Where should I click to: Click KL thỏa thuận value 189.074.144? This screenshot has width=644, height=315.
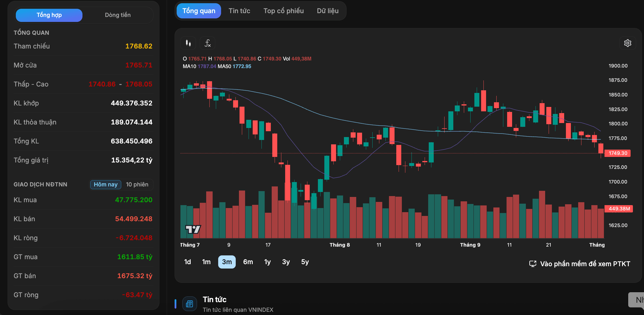[131, 122]
